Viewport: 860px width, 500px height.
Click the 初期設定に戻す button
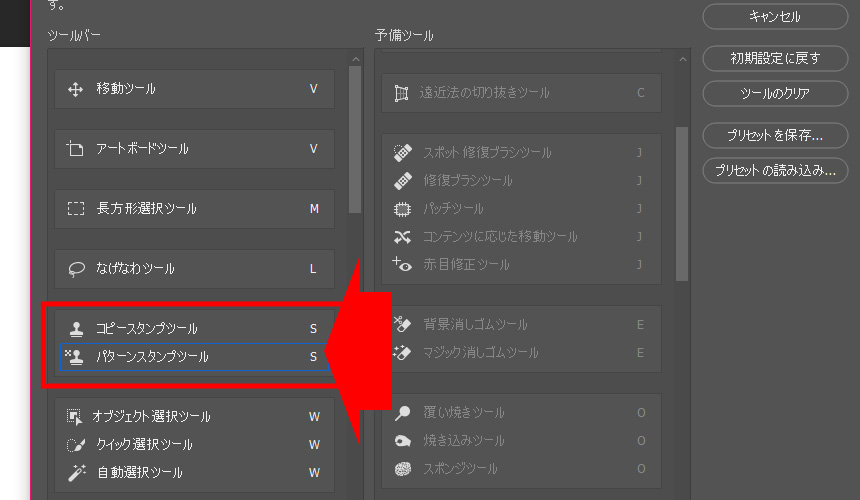coord(775,58)
